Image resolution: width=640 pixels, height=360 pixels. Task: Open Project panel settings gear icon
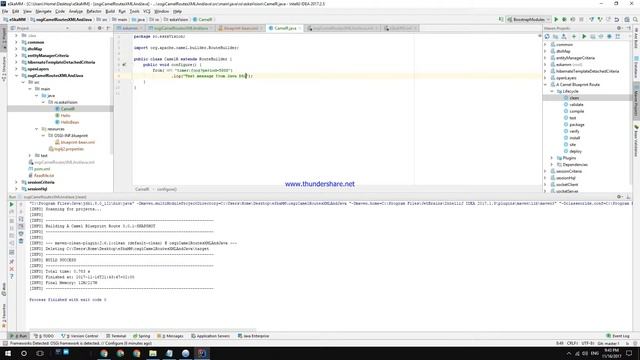click(100, 28)
